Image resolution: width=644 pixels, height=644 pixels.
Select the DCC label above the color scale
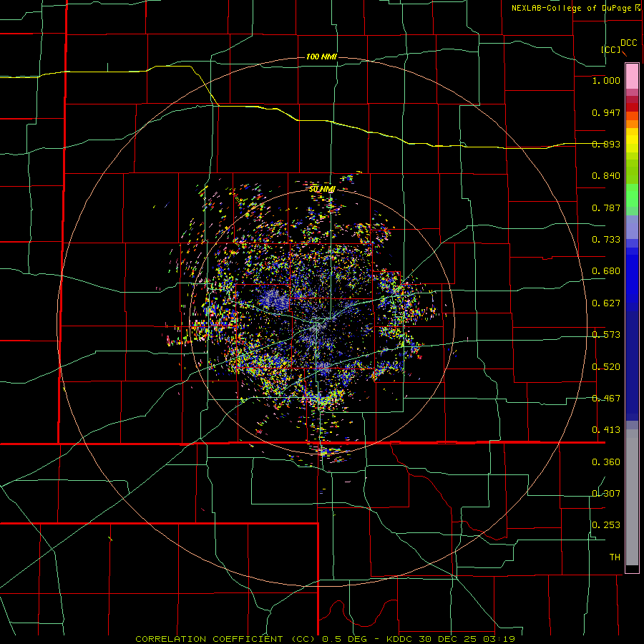[629, 43]
